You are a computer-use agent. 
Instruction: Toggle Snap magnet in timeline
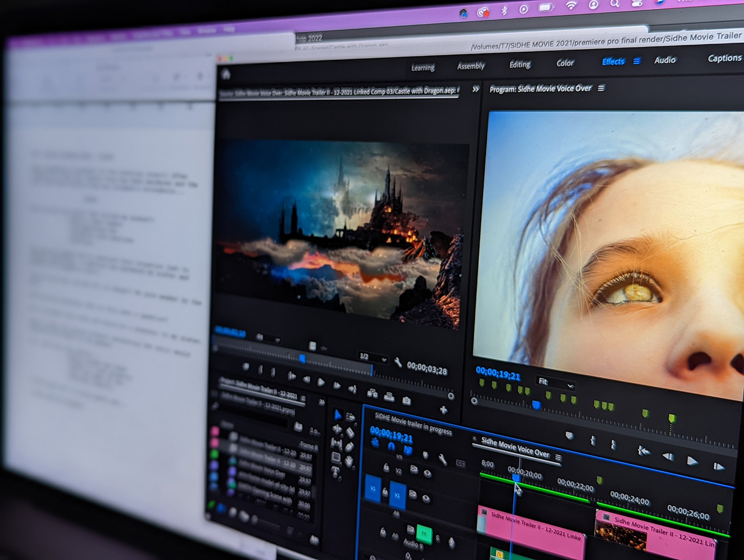pyautogui.click(x=391, y=446)
